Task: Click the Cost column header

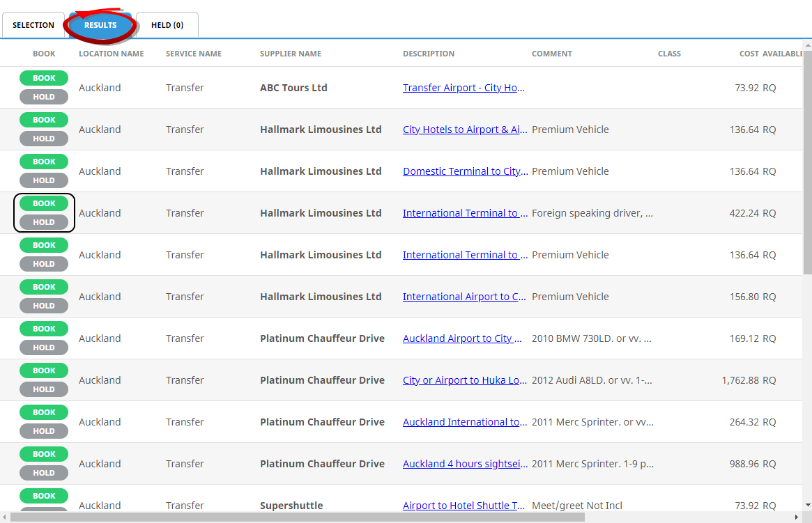Action: pyautogui.click(x=749, y=54)
